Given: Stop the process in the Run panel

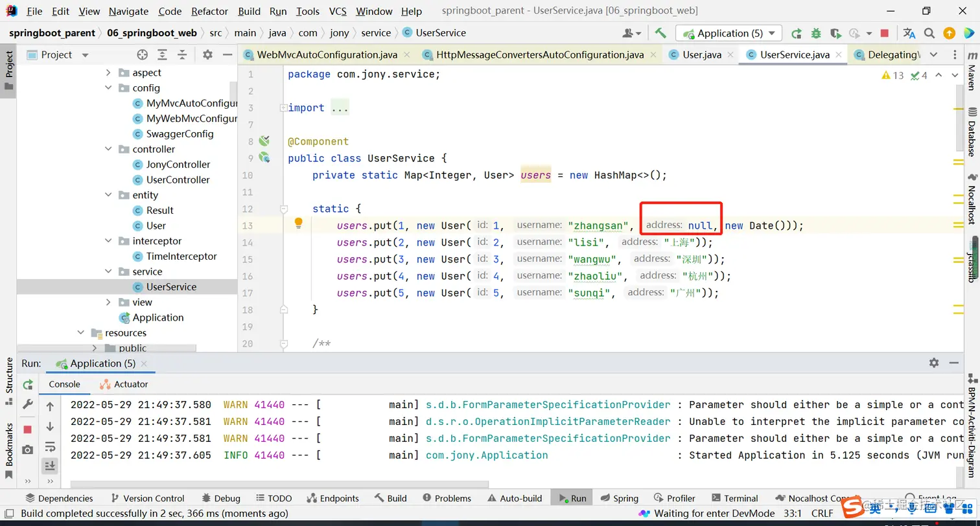Looking at the screenshot, I should 28,429.
